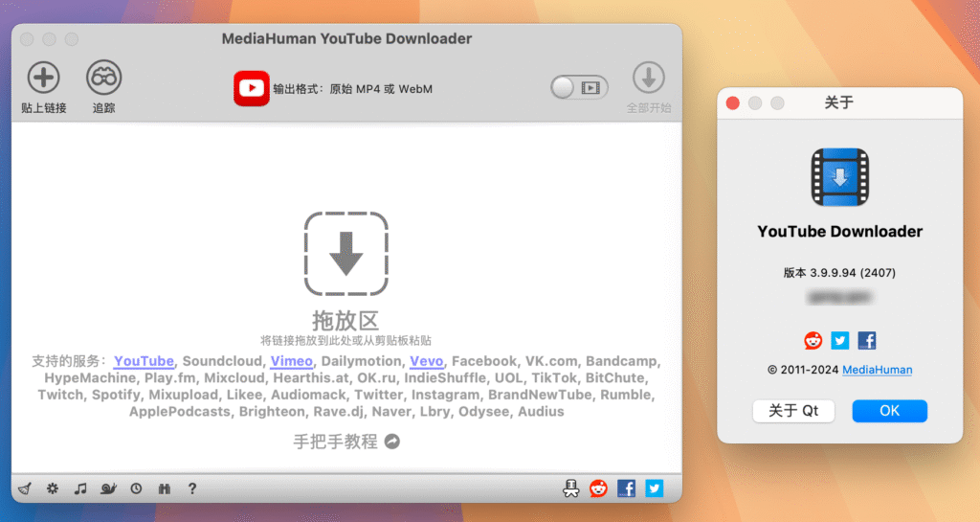
Task: Click the arrow icon next to 手把手教程
Action: (391, 442)
